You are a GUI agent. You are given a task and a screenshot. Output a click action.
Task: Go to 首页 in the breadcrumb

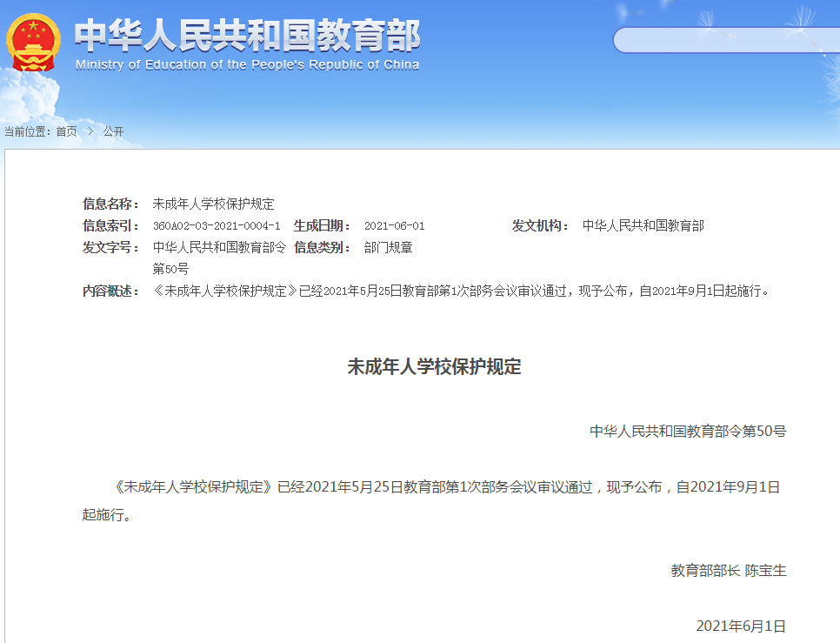[66, 131]
